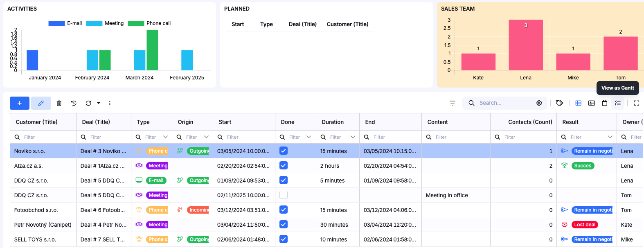Open the dropdown arrow beside the refresh icon
The image size is (644, 248).
99,103
